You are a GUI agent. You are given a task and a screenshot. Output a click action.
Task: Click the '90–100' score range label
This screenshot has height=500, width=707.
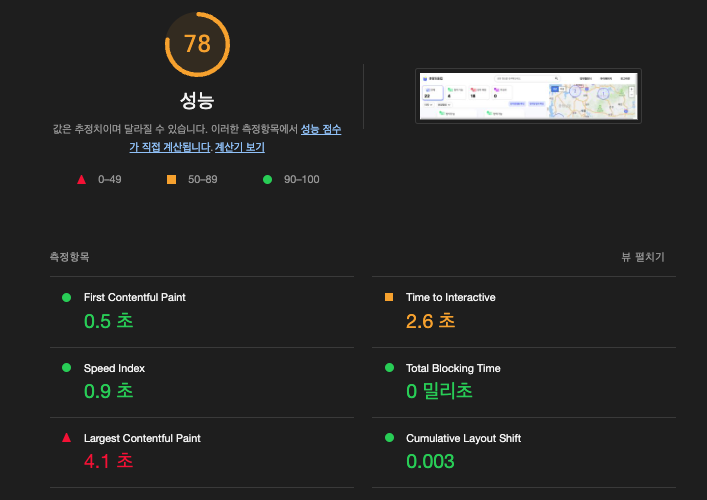(x=301, y=179)
